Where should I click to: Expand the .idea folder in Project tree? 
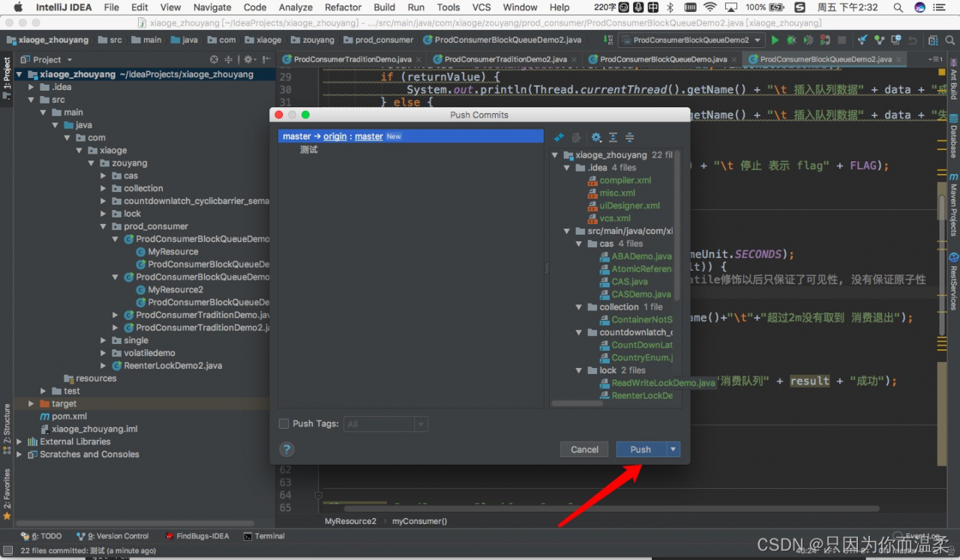pyautogui.click(x=31, y=87)
